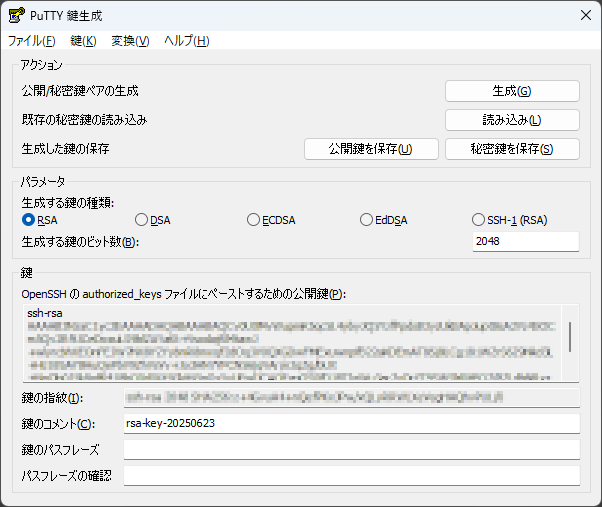Click the 鍵の指紋 fingerprint field
The width and height of the screenshot is (602, 507).
pos(352,398)
